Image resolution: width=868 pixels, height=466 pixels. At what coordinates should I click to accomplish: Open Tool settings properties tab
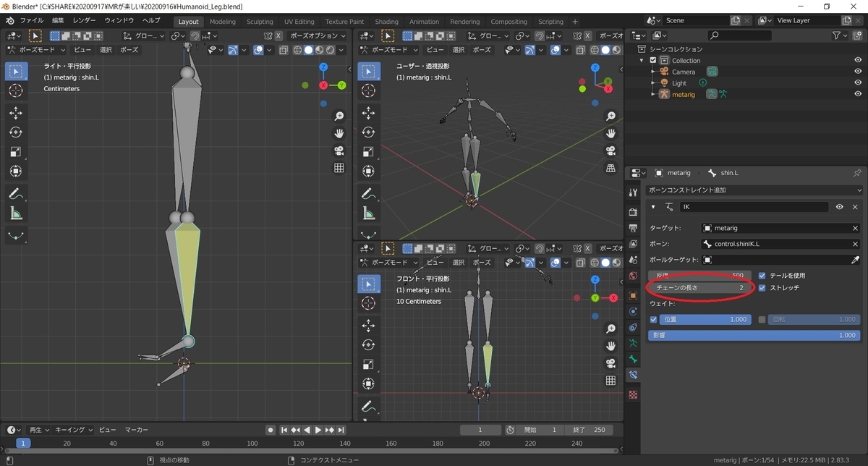[634, 192]
